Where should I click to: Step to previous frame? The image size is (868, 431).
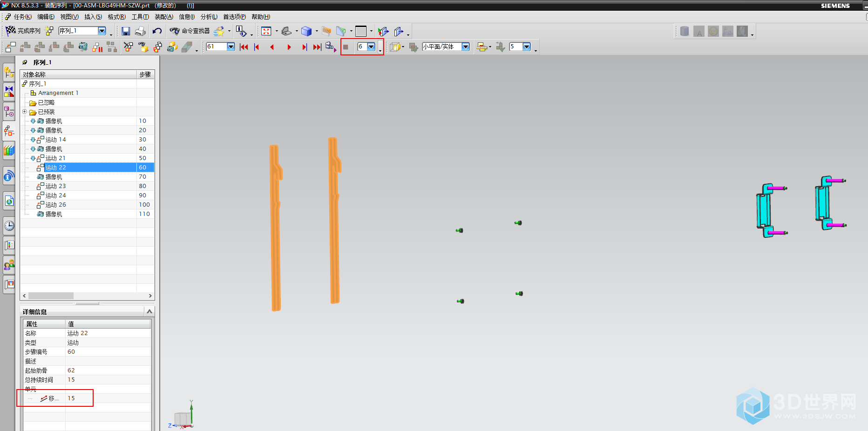tap(257, 47)
